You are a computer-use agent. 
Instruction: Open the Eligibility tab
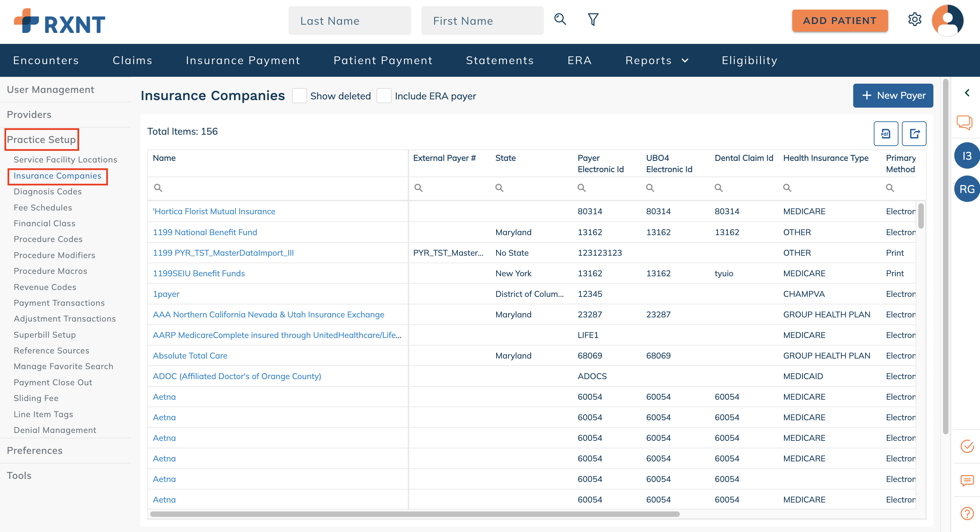tap(749, 60)
